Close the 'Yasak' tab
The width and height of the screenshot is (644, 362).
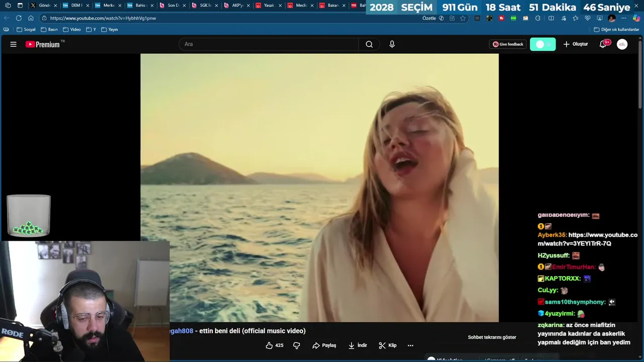pos(280,6)
